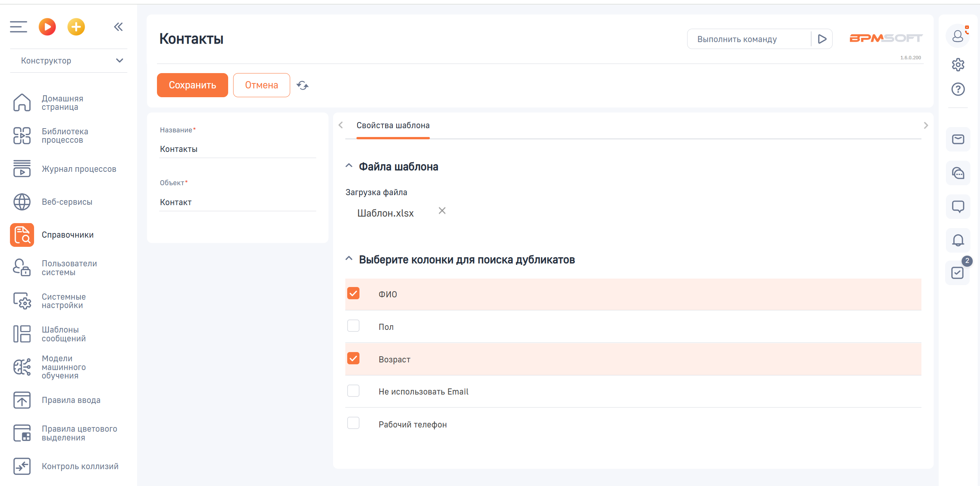Run command with the play arrow button
The width and height of the screenshot is (980, 486).
tap(822, 39)
